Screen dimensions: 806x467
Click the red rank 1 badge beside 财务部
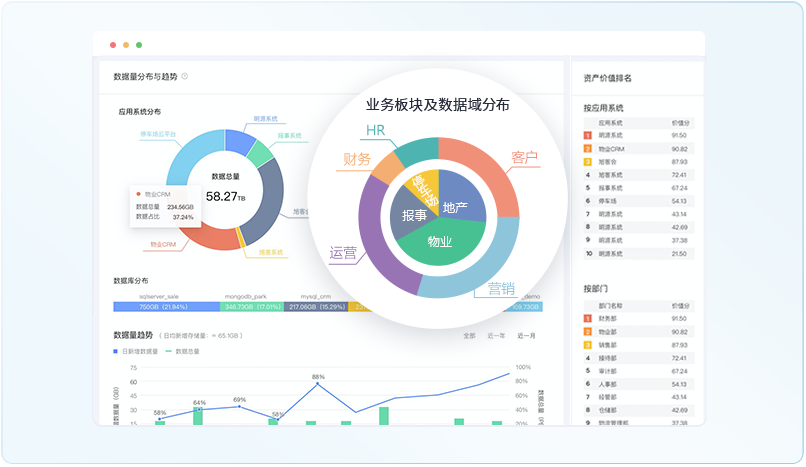coord(588,319)
